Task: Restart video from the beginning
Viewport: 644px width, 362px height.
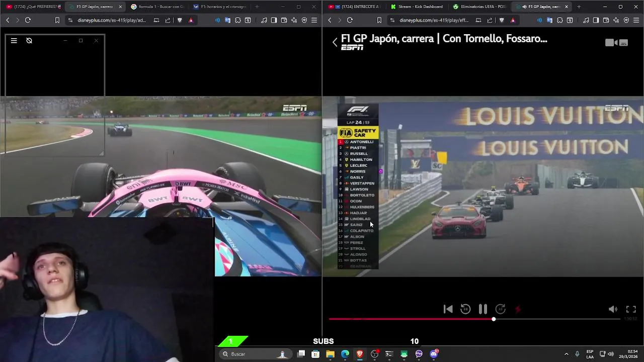Action: [x=448, y=309]
